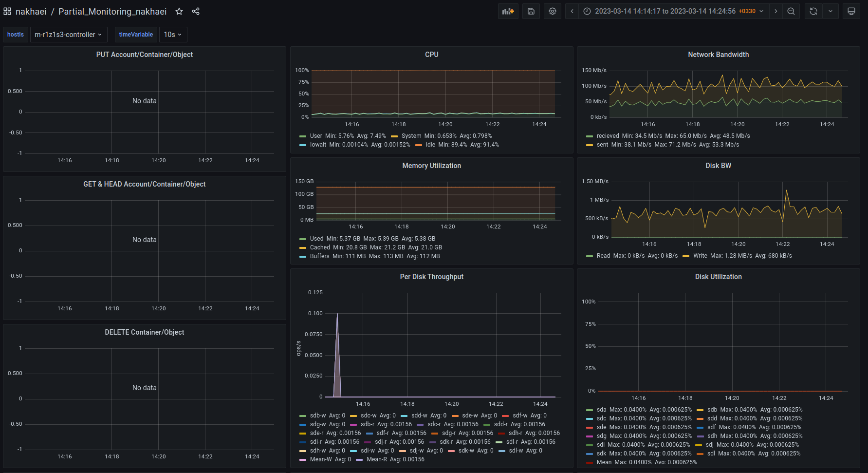Viewport: 868px width, 473px height.
Task: Open the share dashboard icon
Action: point(196,11)
